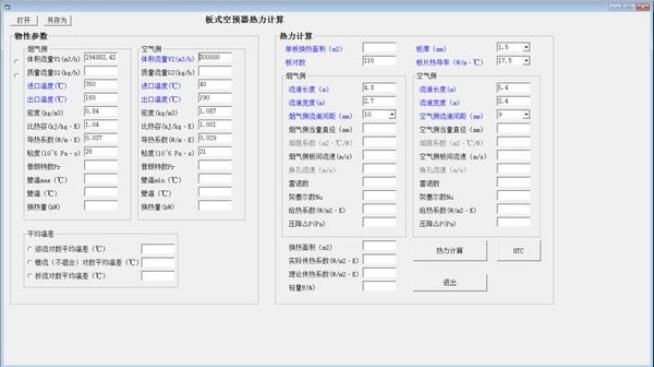The image size is (654, 367).
Task: Click the air side 出口温度 input field
Action: [x=215, y=98]
